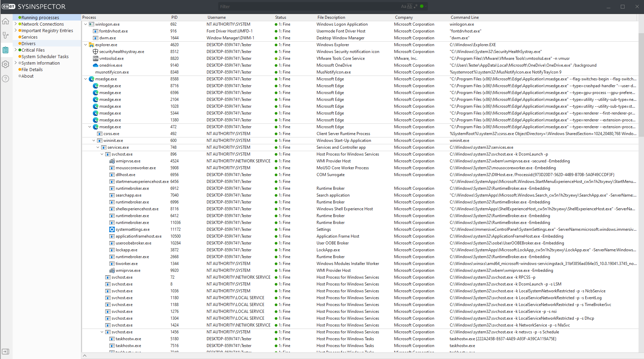Viewport: 644px width, 359px height.
Task: Click the securityhealthsystray.exe shield icon
Action: [96, 52]
